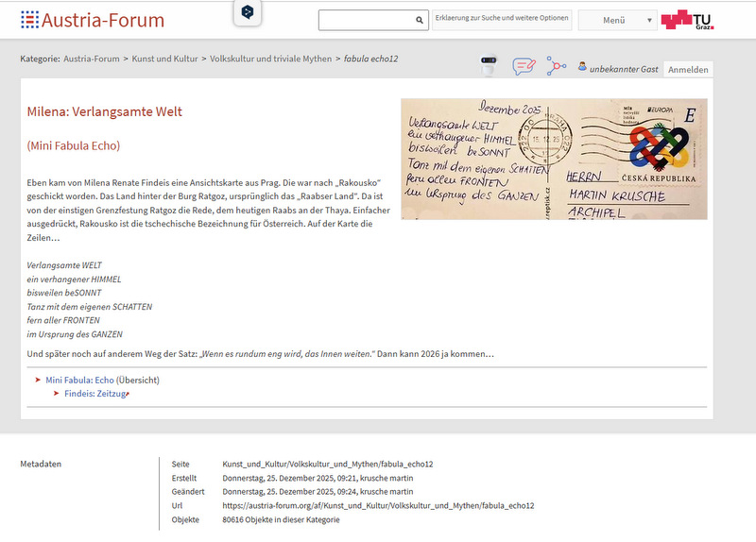Open the 'Findeis: Zeitzug' link
The width and height of the screenshot is (756, 542).
click(94, 394)
